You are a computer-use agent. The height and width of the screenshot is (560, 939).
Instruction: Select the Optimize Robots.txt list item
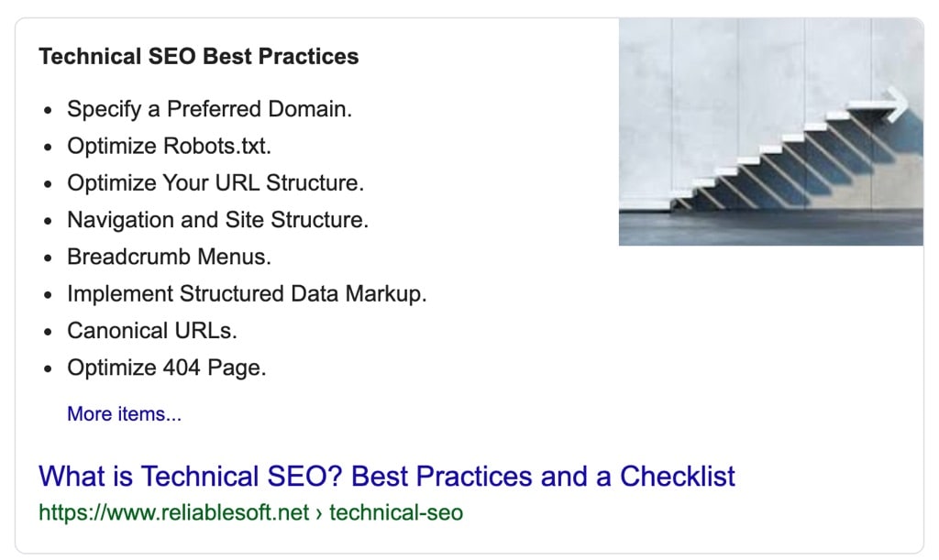click(170, 146)
